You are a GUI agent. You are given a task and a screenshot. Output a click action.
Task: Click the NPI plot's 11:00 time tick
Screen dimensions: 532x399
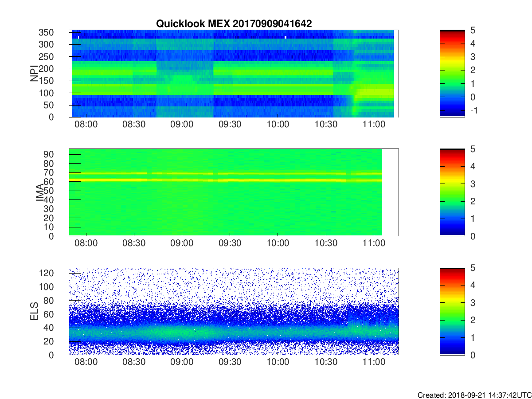pos(373,125)
